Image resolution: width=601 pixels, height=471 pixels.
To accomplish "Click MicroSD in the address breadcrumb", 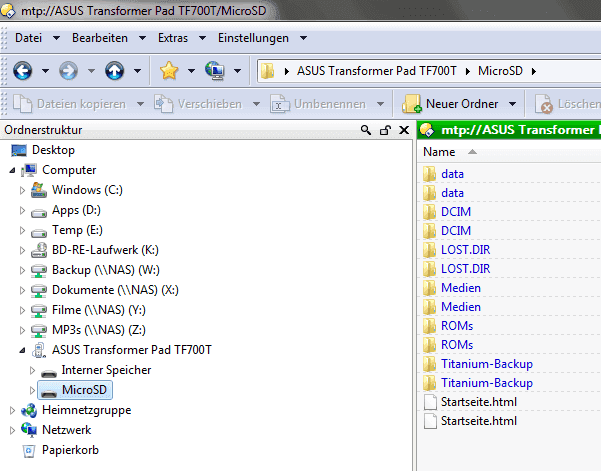I will click(x=500, y=71).
